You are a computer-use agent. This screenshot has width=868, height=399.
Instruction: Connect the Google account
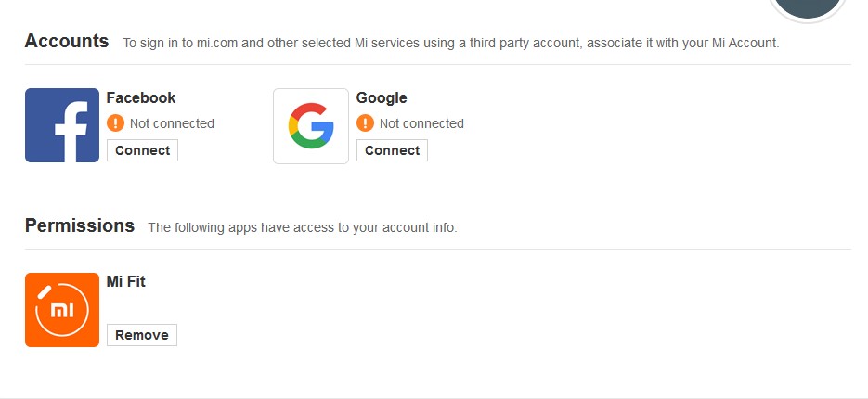[x=392, y=150]
